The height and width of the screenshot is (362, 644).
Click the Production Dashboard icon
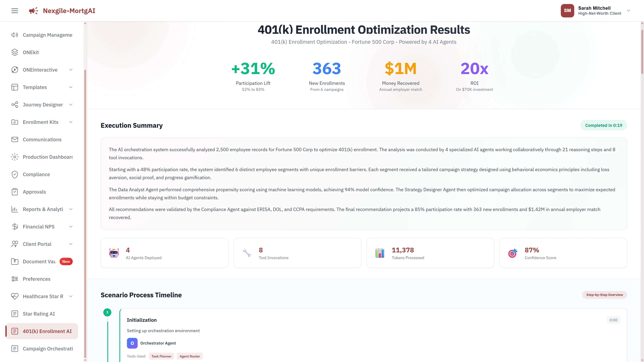click(x=15, y=157)
